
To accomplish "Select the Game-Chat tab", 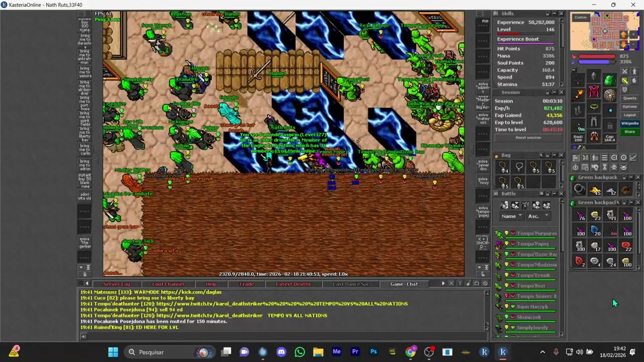I will [404, 284].
